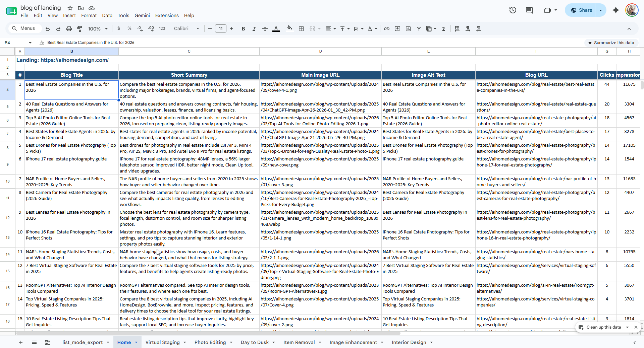
Task: Increase decimal places
Action: click(151, 29)
